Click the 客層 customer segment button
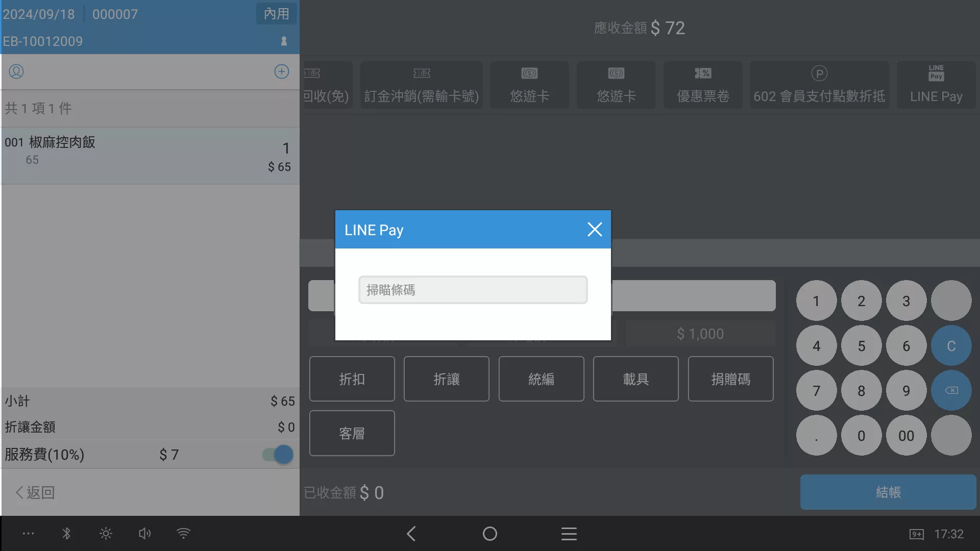 point(352,433)
